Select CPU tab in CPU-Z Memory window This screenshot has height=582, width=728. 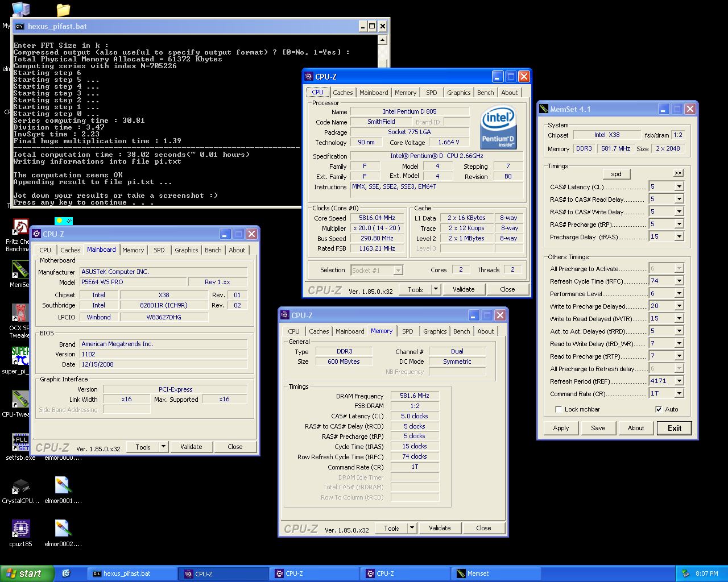(294, 331)
